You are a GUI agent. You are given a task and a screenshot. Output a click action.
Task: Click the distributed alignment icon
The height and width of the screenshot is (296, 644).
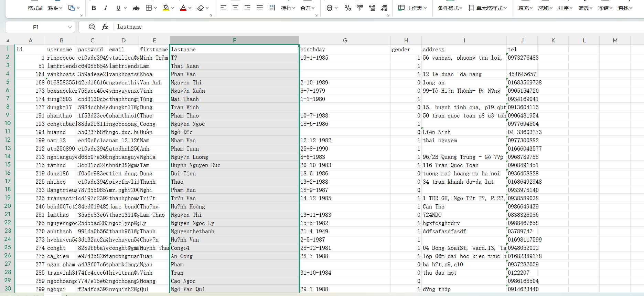click(272, 8)
